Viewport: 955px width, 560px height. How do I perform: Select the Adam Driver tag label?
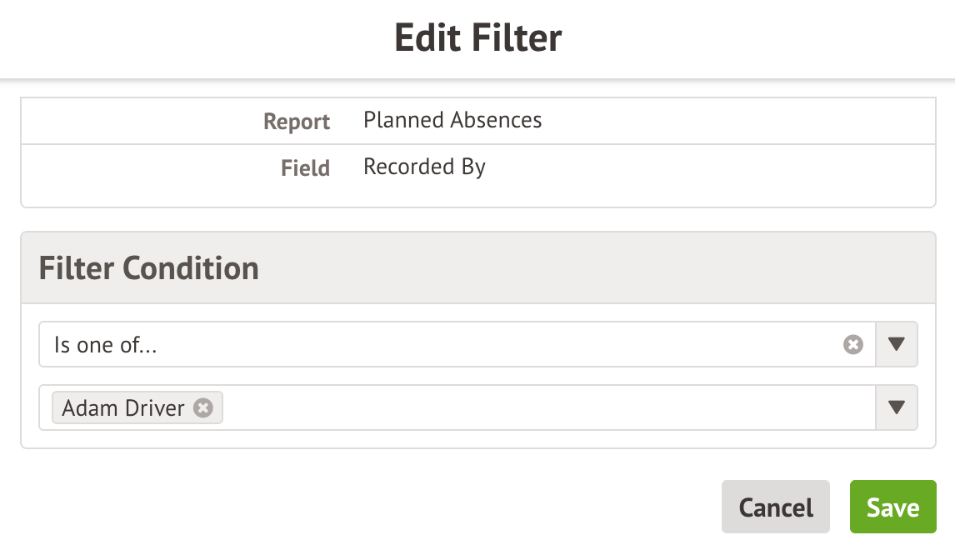point(123,408)
